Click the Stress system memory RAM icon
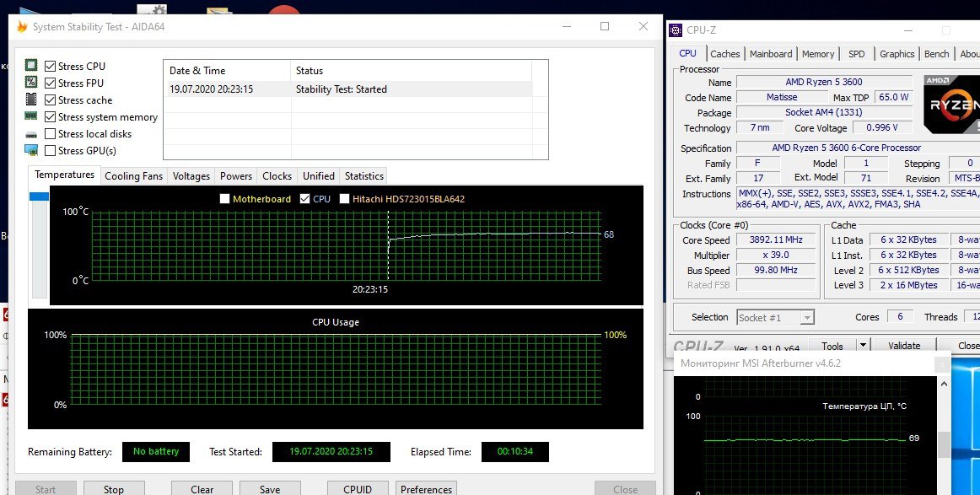Screen dimensions: 980x495 pos(31,116)
